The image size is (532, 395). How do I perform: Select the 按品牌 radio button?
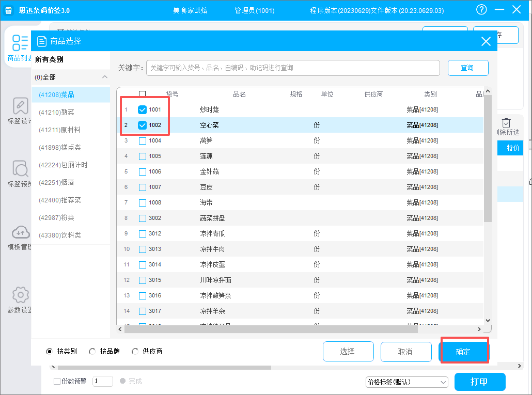click(x=92, y=352)
